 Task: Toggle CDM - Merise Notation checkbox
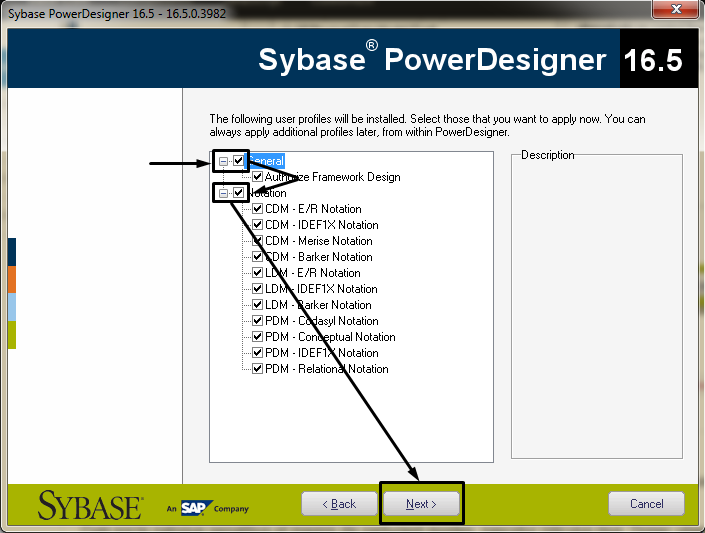point(257,241)
